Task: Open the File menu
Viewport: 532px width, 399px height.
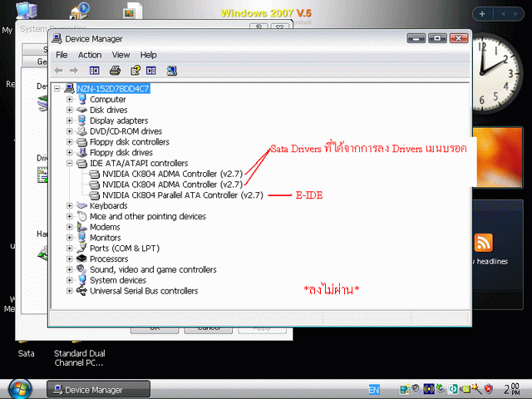Action: coord(62,55)
